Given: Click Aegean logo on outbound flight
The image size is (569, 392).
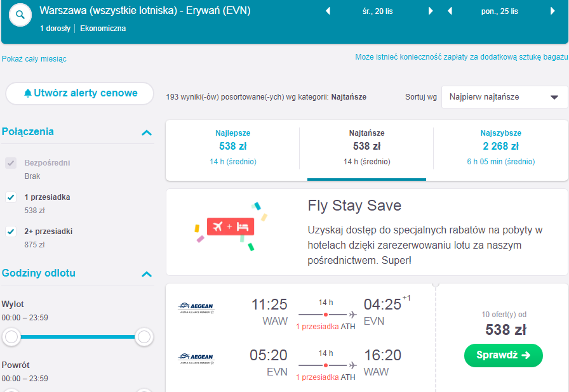Looking at the screenshot, I should click(196, 308).
